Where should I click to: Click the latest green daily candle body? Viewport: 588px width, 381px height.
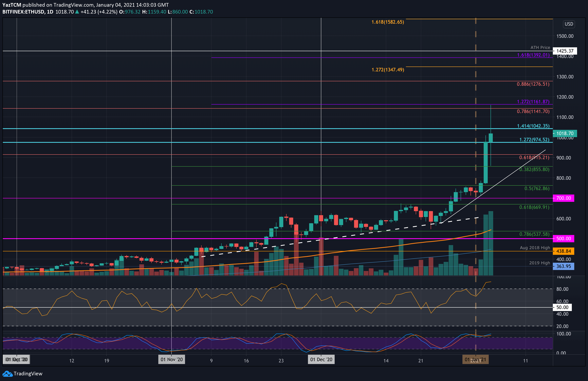click(491, 138)
